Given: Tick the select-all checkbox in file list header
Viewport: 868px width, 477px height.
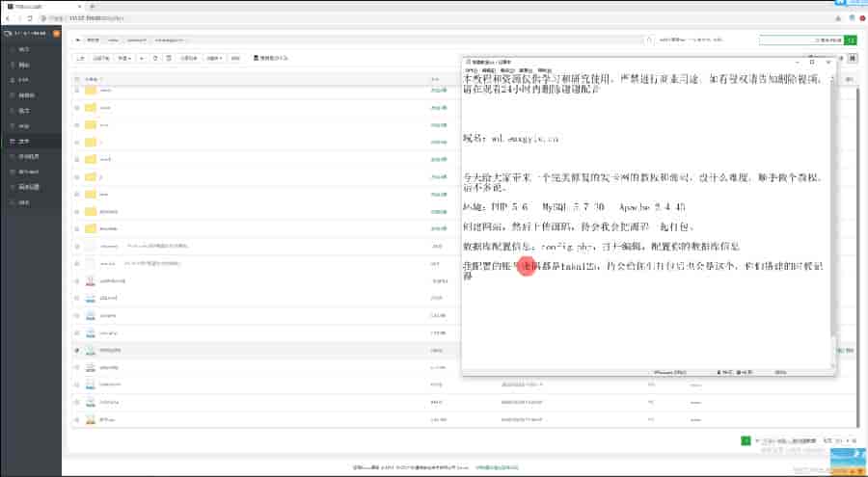Looking at the screenshot, I should coord(77,78).
